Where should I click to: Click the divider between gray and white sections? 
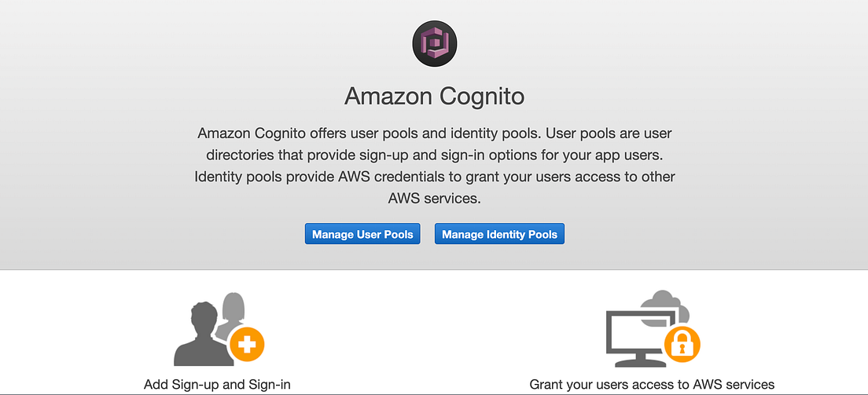tap(434, 270)
